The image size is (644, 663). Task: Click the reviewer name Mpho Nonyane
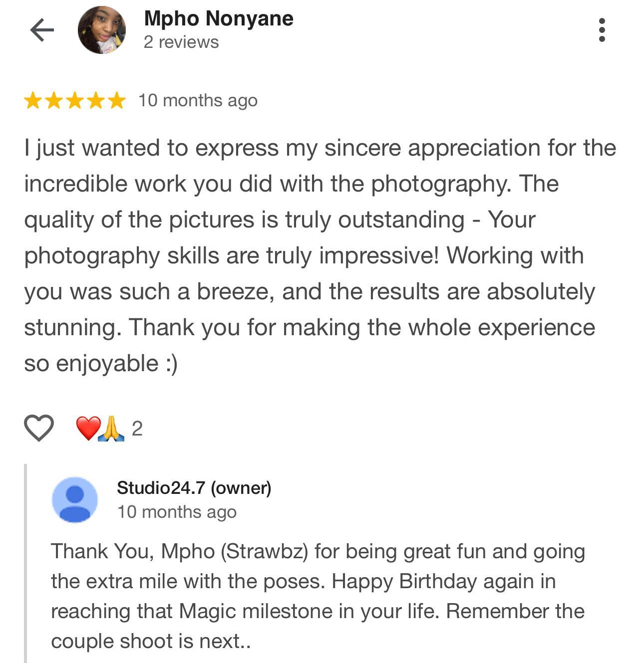[218, 19]
